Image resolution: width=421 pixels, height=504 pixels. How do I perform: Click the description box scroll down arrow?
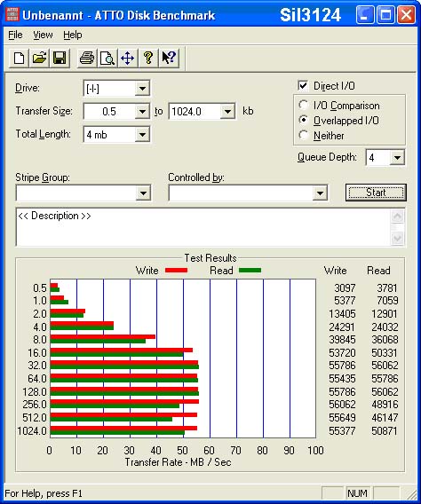[x=397, y=238]
